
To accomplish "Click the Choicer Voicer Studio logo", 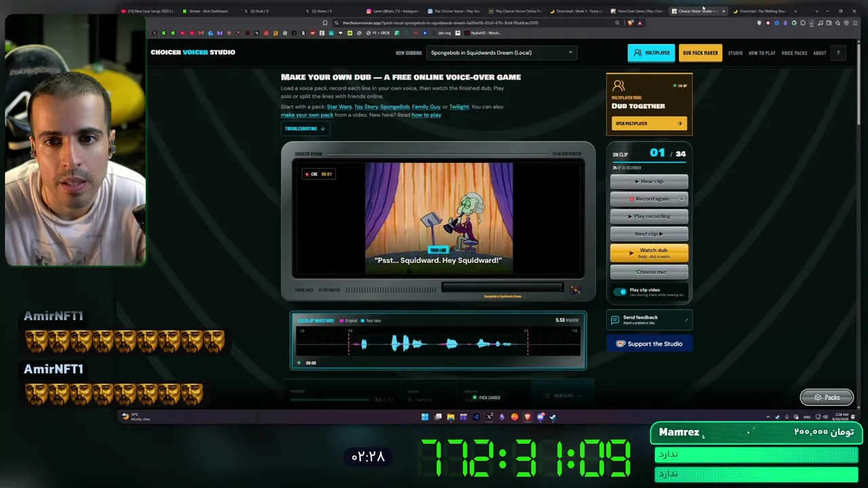I will pos(193,52).
